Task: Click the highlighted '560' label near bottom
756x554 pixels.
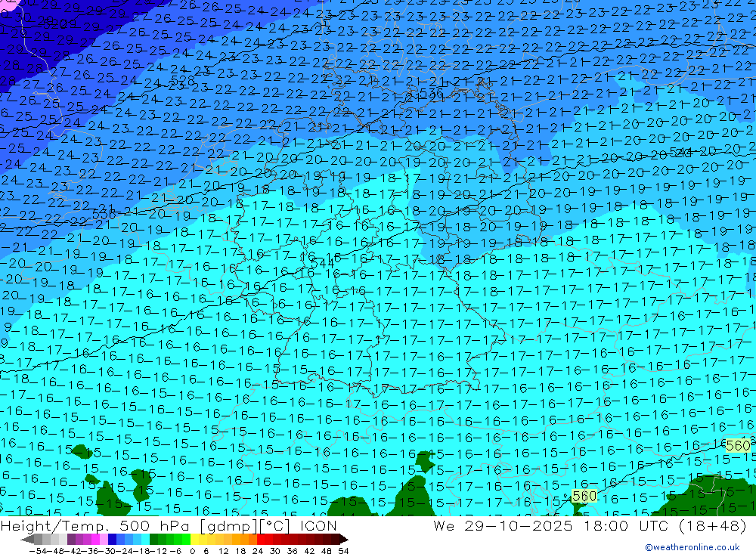Action: [x=584, y=496]
